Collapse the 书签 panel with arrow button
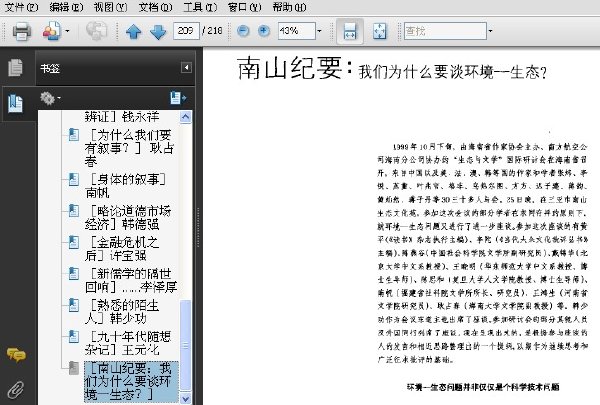This screenshot has height=405, width=600. click(186, 68)
